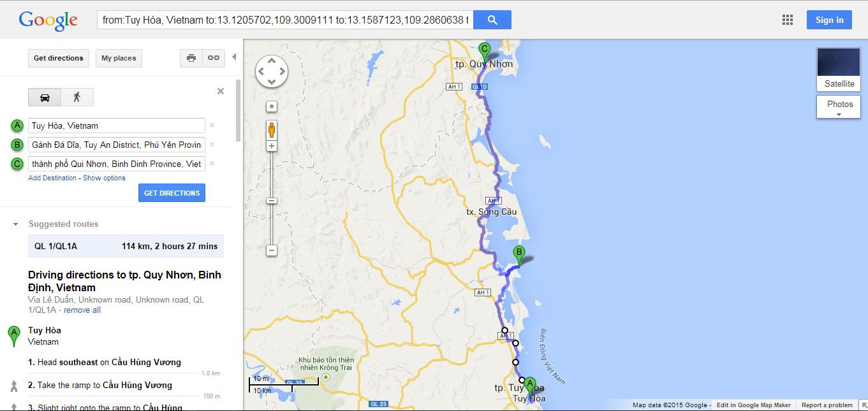Viewport: 868px width, 411px height.
Task: Click the Report a problem link
Action: 827,405
